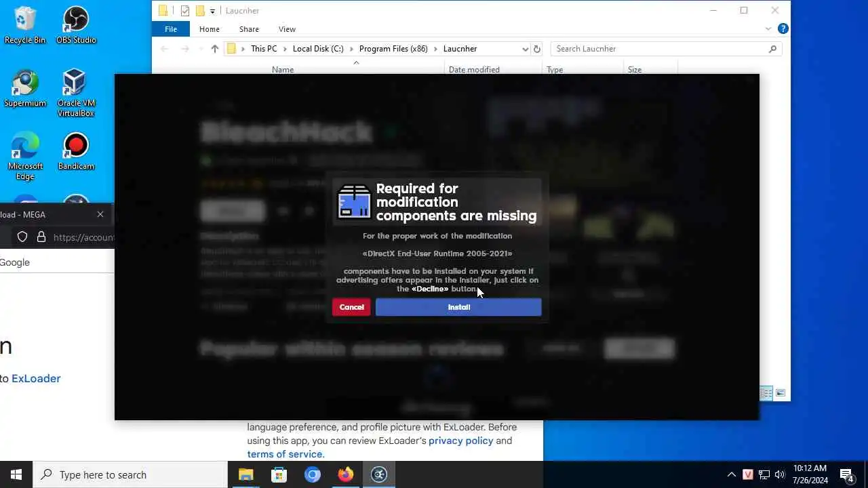Click the Install button in the dialog

458,307
